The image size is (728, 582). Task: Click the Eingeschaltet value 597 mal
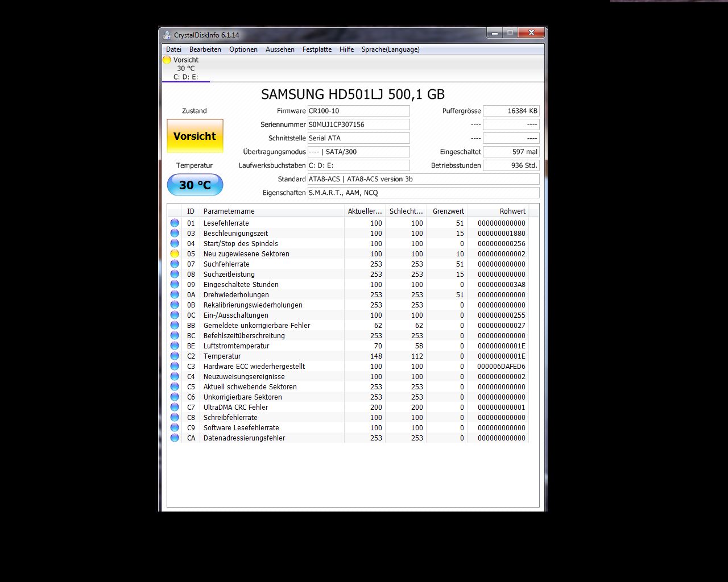(511, 152)
